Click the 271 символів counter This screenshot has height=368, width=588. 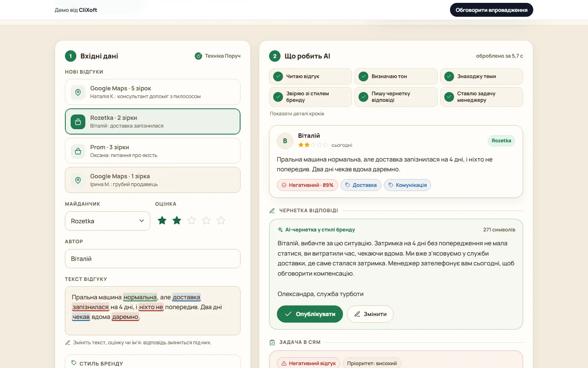(x=499, y=230)
